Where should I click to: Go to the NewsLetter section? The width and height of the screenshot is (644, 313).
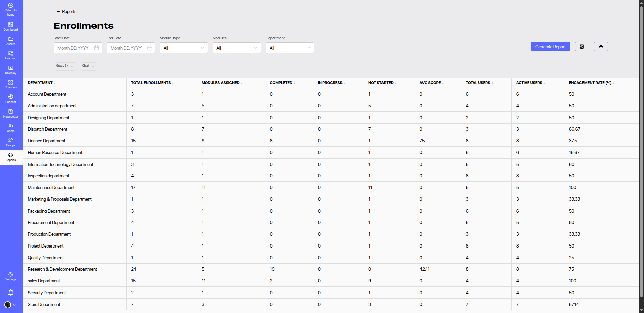point(11,114)
